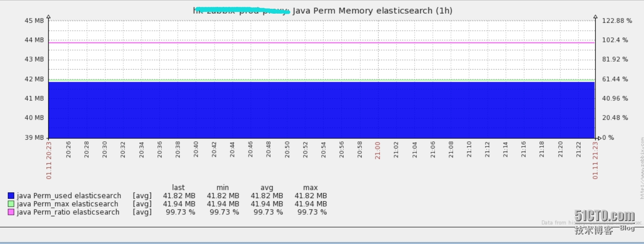Click the pink Perm_ratio legend swatch
This screenshot has width=644, height=244.
pyautogui.click(x=11, y=212)
